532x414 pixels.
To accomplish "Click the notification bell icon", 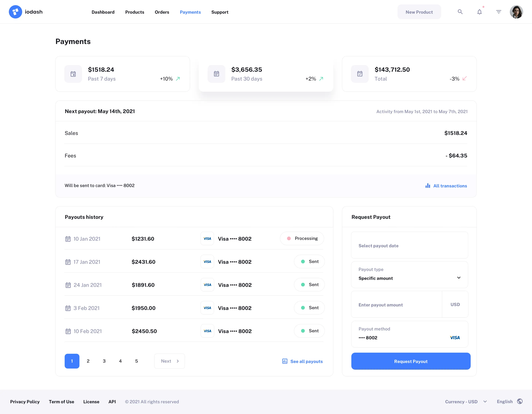I will [480, 12].
